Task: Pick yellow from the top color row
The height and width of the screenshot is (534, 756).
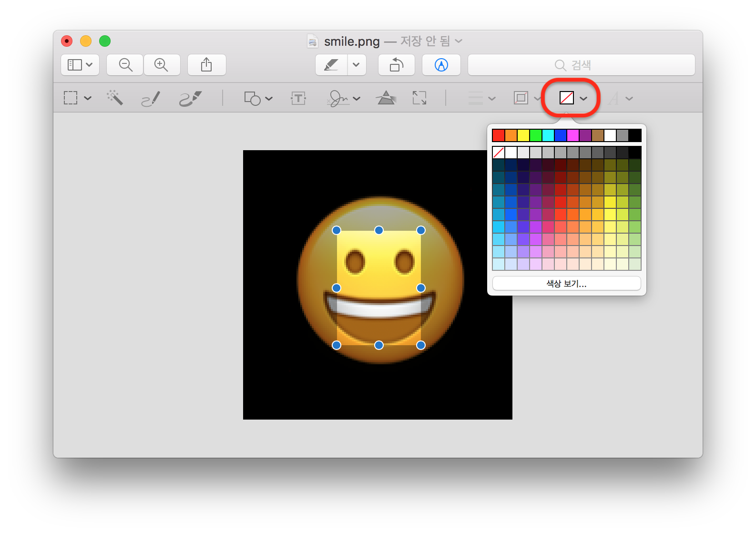Action: pyautogui.click(x=523, y=135)
